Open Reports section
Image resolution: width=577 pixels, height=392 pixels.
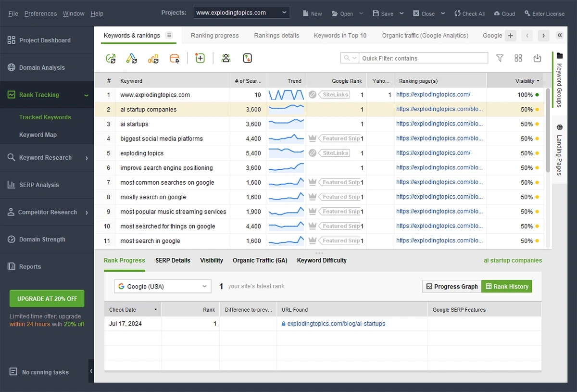47,267
